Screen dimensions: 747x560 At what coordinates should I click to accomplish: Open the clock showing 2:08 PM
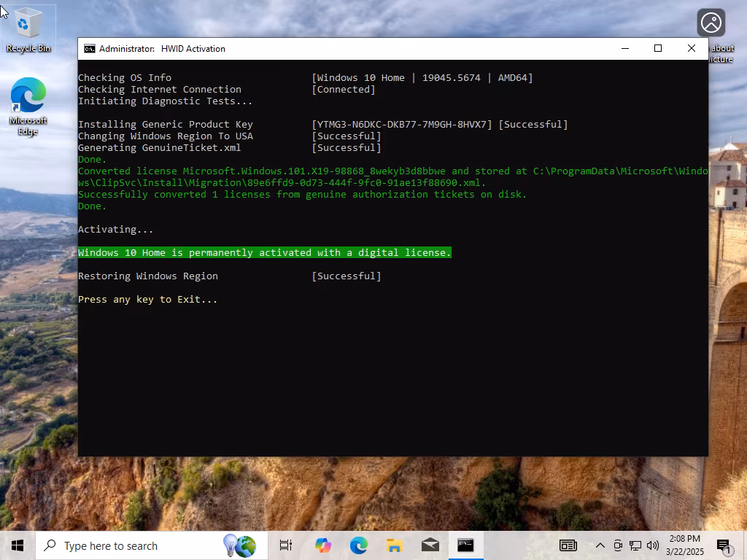tap(684, 545)
